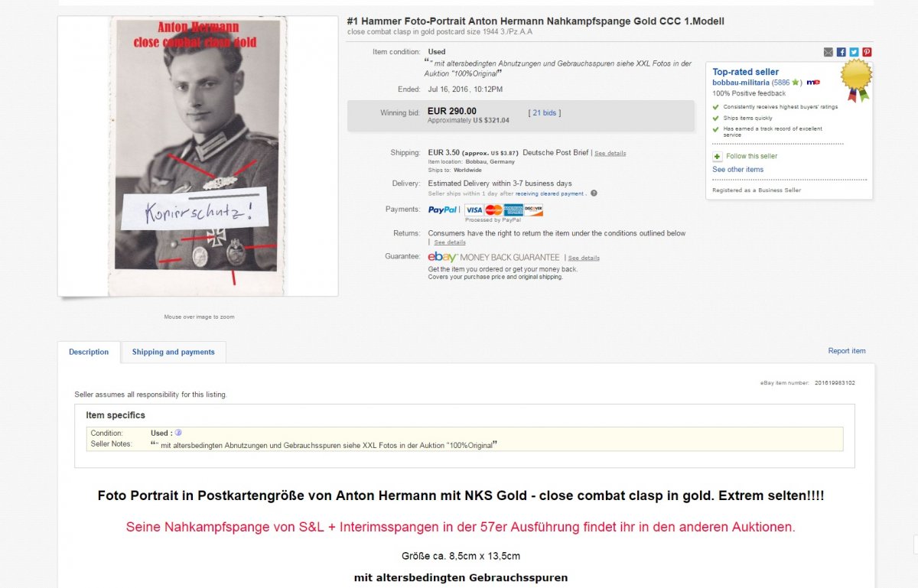Screen dimensions: 918x588
Task: Click the gold top-rated seller ribbon badge
Action: coord(857,80)
